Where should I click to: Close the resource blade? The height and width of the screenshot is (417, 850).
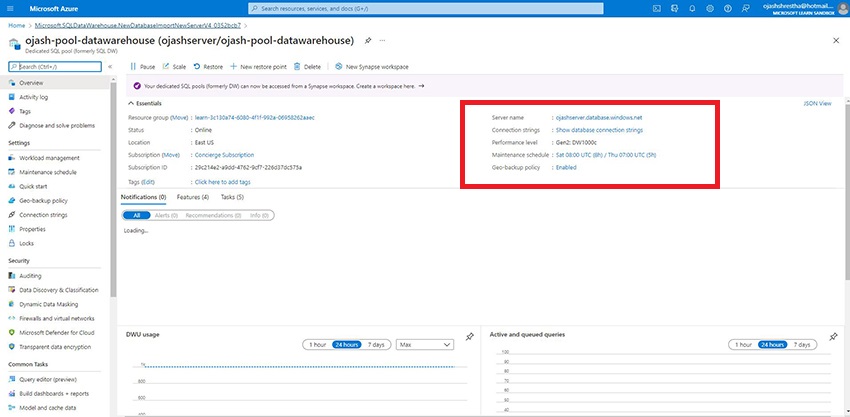coord(836,41)
